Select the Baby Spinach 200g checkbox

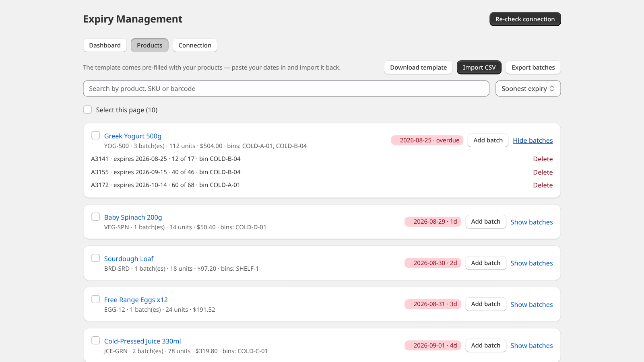pyautogui.click(x=95, y=217)
